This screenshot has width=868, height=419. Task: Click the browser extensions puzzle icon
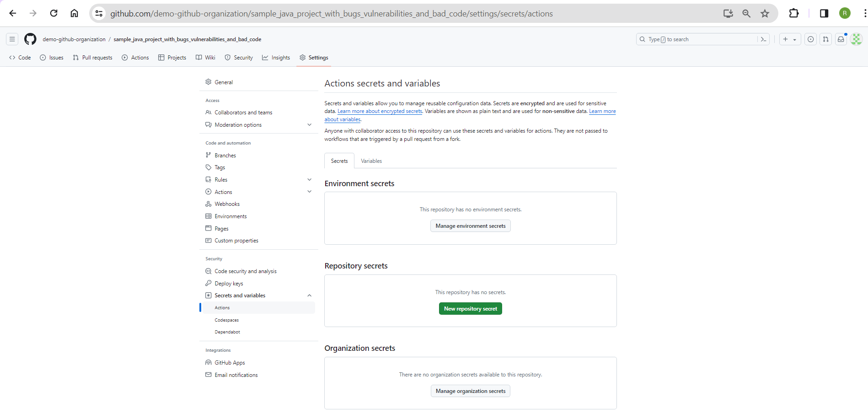click(x=793, y=13)
